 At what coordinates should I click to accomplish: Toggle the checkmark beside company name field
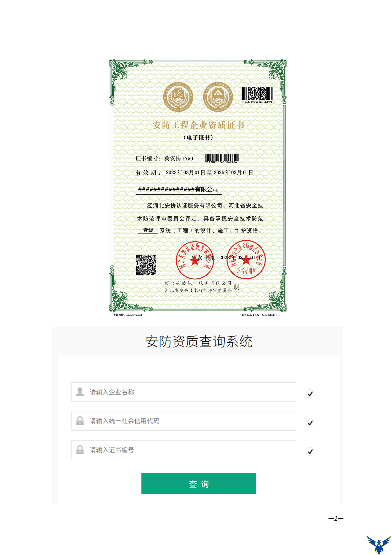tap(310, 393)
